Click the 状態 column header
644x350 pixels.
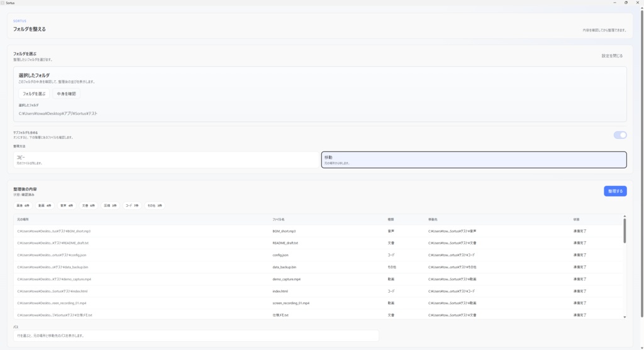(576, 219)
